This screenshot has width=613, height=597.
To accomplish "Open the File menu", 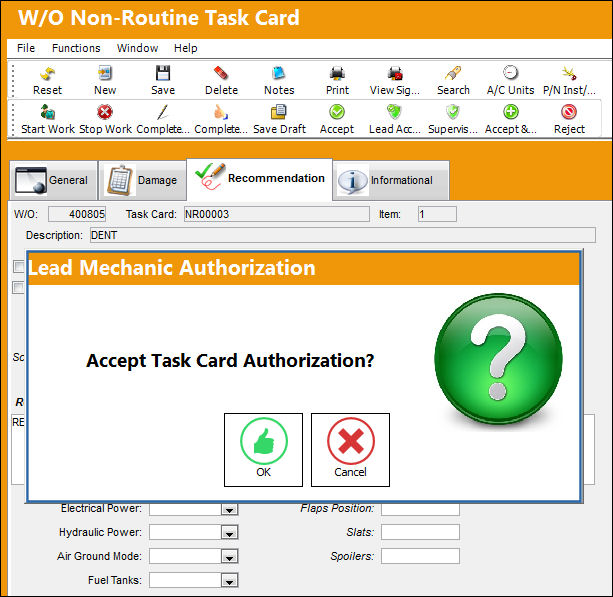I will [x=26, y=48].
